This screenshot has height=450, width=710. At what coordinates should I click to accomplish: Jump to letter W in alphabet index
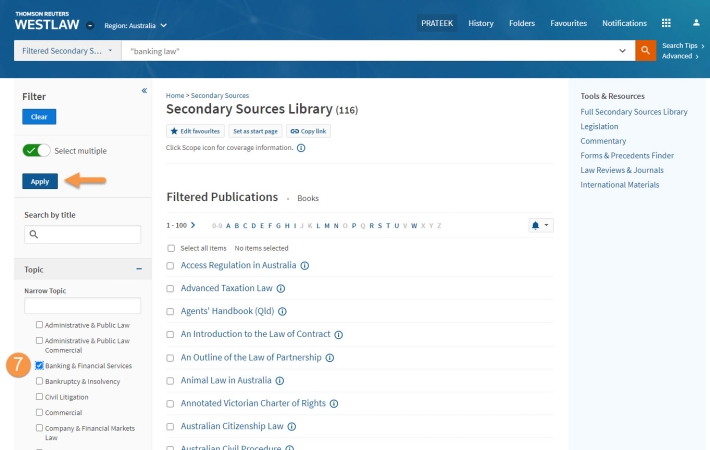tap(413, 225)
